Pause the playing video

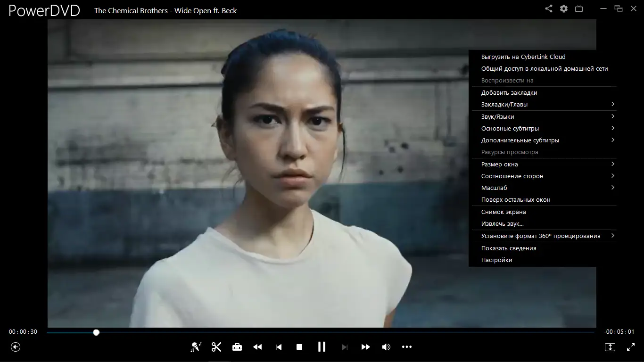[322, 347]
